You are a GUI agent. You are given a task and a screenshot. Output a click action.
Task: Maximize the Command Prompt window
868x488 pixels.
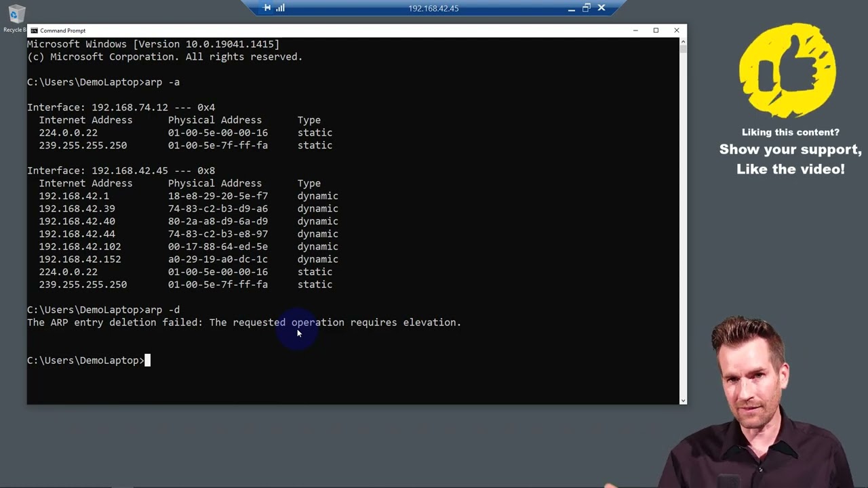(x=656, y=30)
